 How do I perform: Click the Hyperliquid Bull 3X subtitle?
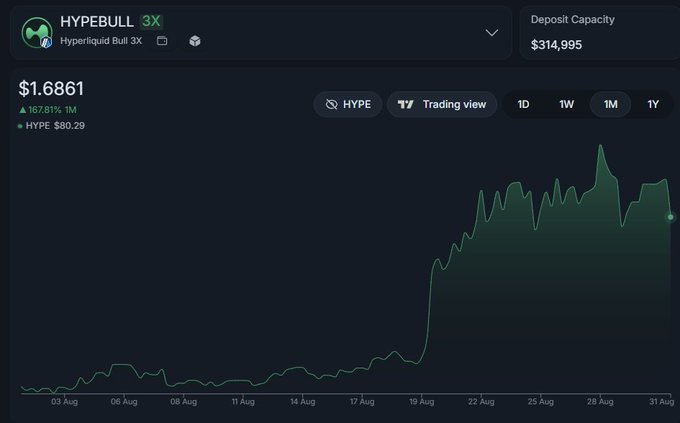click(101, 41)
